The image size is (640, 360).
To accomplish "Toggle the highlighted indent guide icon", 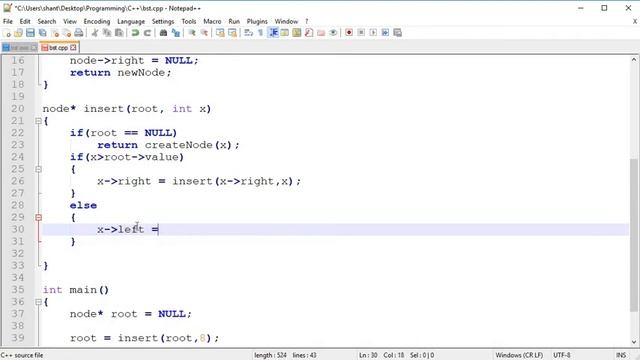I will click(x=273, y=33).
